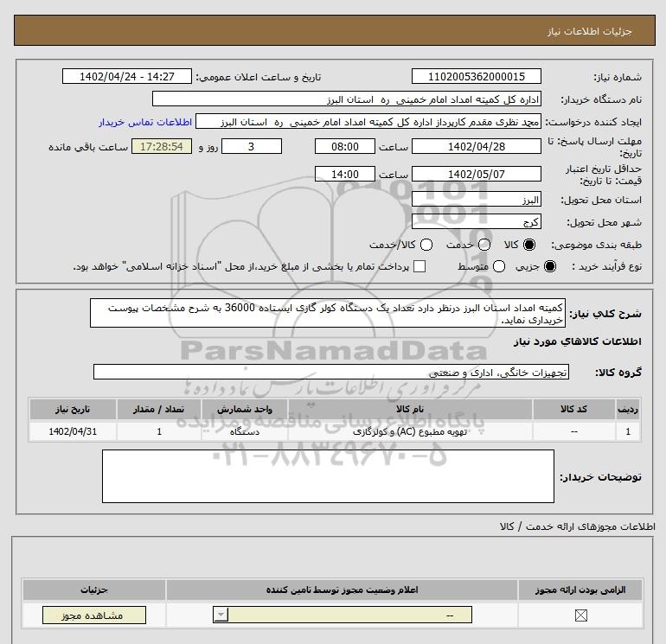Open the license status dropdown arrow

tap(221, 615)
